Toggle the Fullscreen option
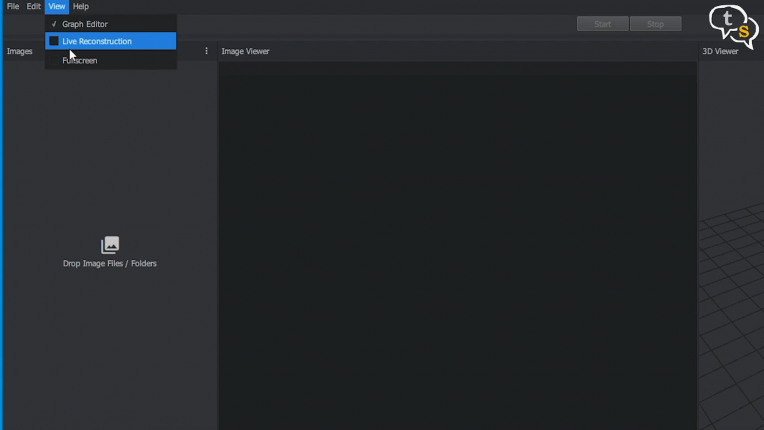The width and height of the screenshot is (764, 430). click(80, 61)
